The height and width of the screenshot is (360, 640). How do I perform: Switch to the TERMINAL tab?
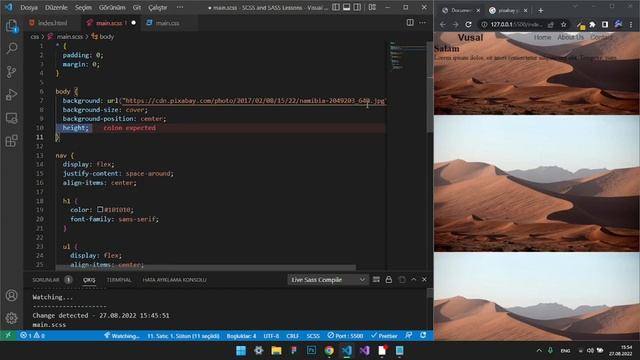click(119, 280)
